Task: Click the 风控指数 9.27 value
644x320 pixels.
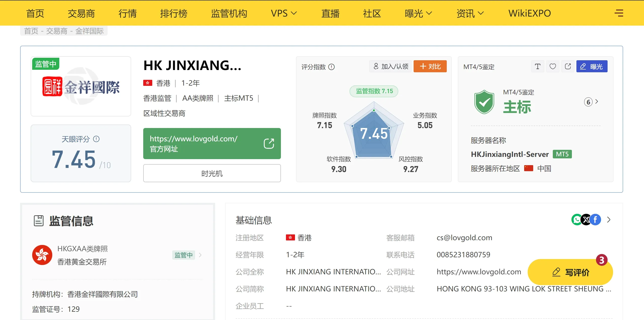Action: [411, 169]
